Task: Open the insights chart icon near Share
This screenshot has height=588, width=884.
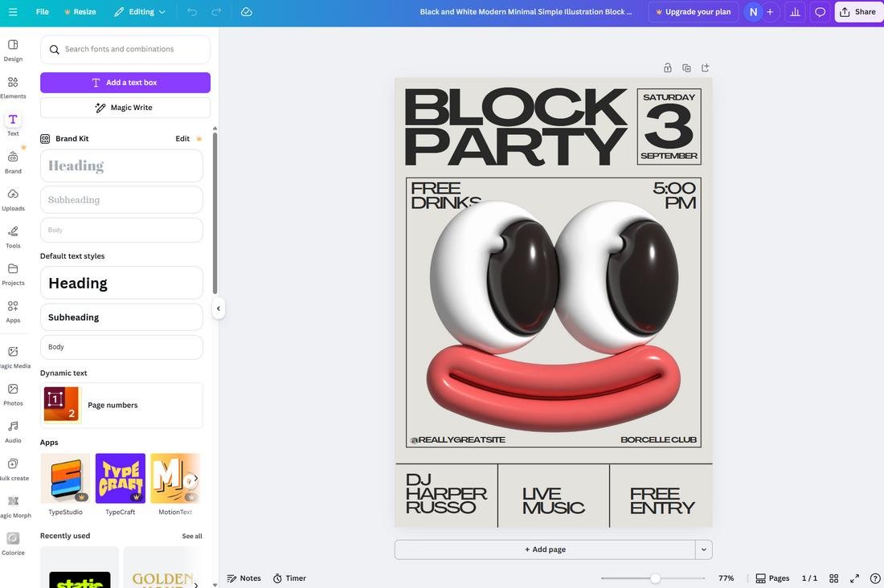Action: (795, 12)
